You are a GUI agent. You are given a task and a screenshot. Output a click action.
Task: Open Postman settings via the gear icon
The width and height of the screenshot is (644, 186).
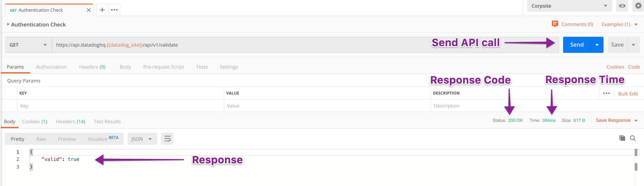(638, 6)
